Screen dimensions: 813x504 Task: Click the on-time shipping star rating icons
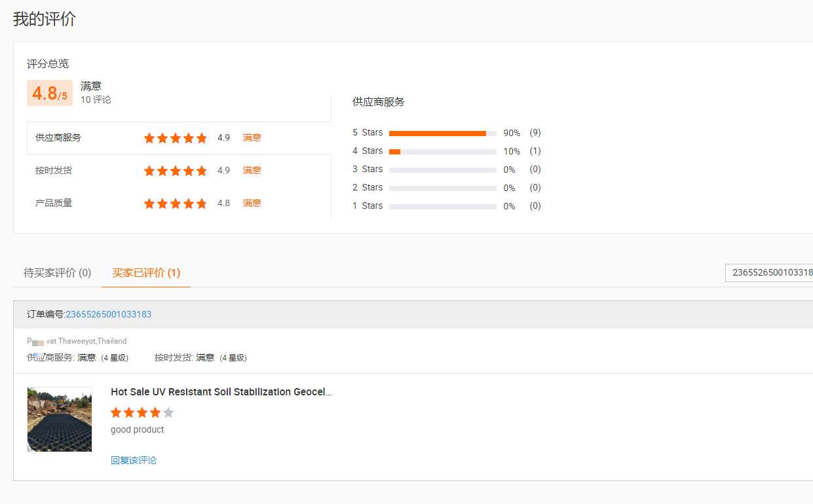coord(175,171)
